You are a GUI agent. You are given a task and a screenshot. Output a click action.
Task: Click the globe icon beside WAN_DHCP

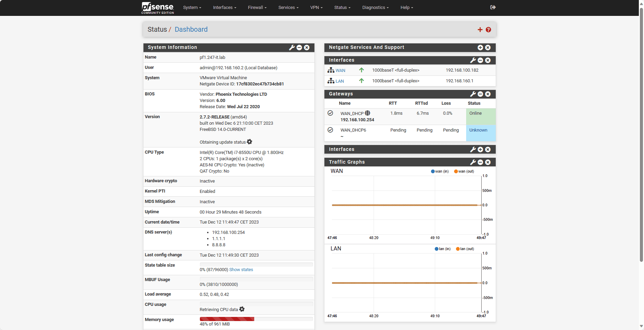tap(367, 113)
